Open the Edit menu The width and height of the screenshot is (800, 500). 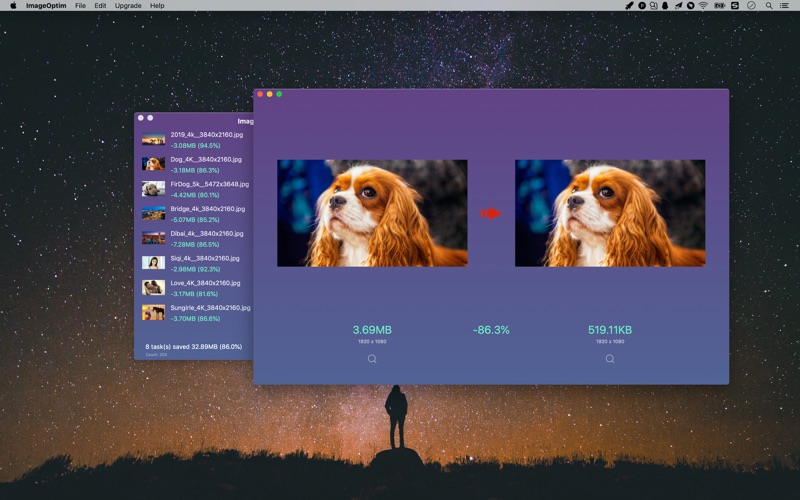tap(100, 6)
